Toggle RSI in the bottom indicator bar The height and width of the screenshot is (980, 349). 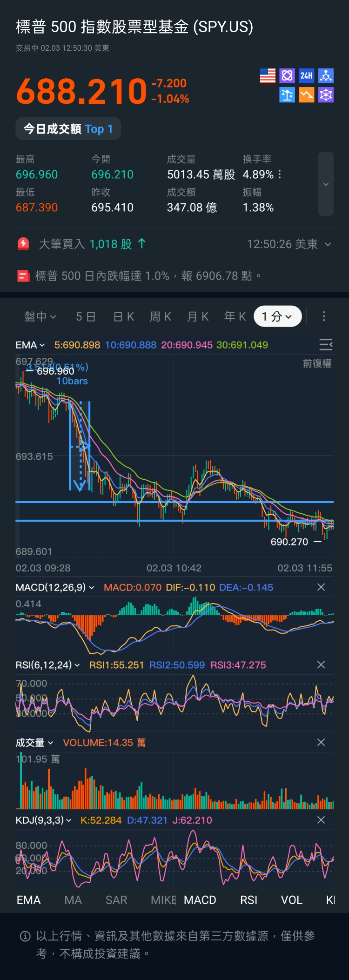coord(249,900)
